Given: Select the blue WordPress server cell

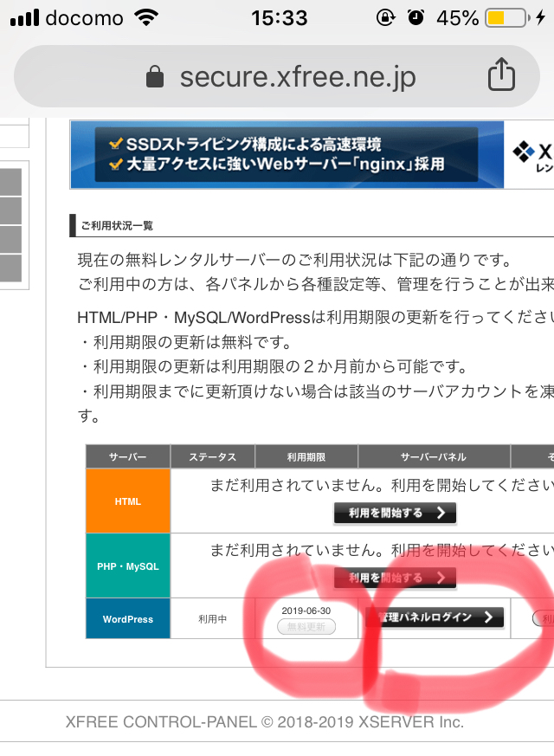Looking at the screenshot, I should click(x=128, y=618).
